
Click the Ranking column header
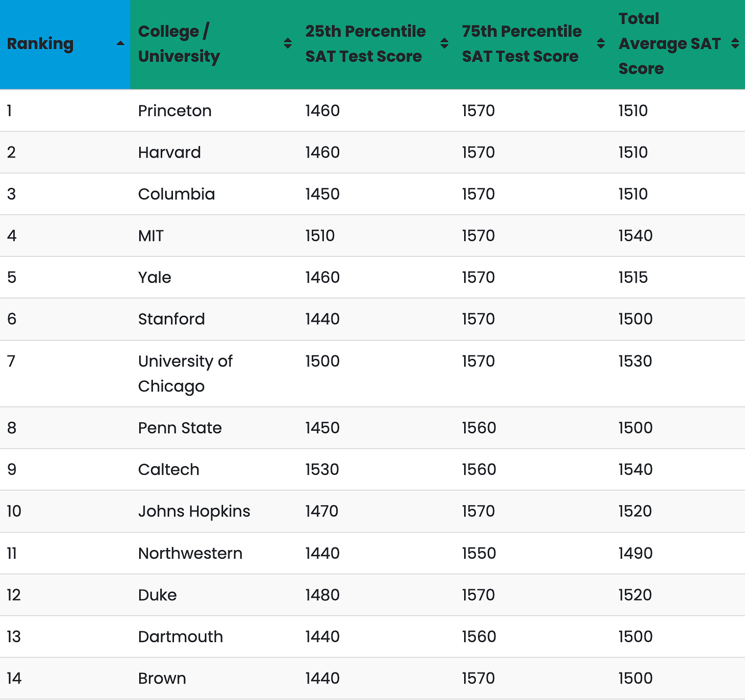point(40,44)
